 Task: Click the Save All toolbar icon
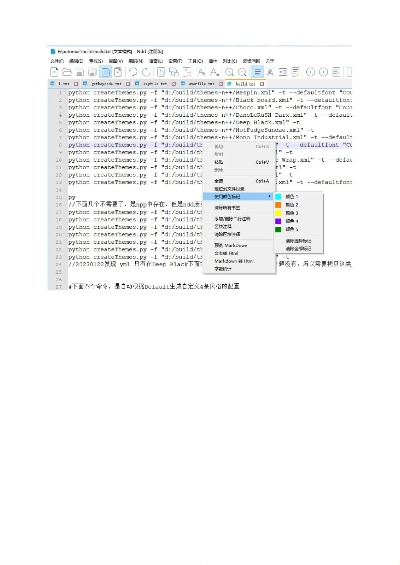[93, 72]
